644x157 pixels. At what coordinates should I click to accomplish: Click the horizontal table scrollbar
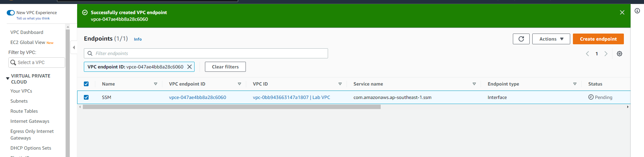pyautogui.click(x=231, y=107)
